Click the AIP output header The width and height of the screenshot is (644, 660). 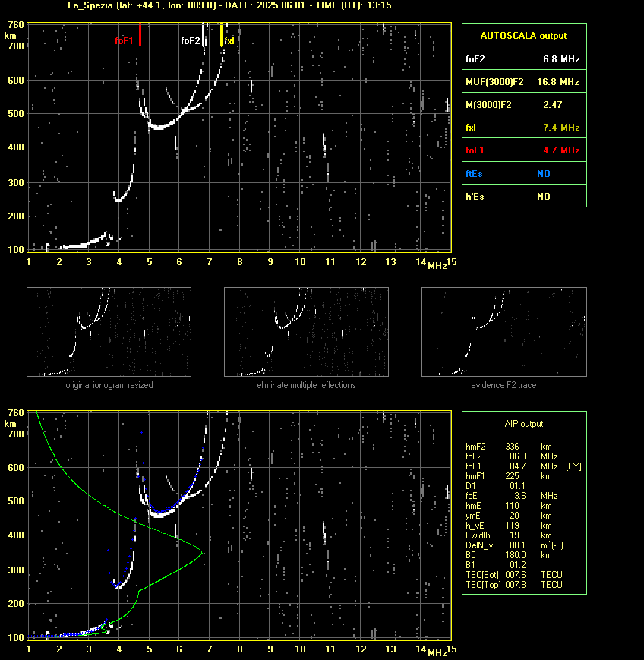tap(523, 424)
